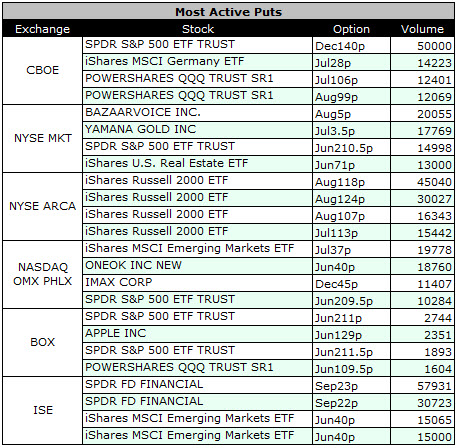458x448 pixels.
Task: Click the ONEOK INC NEW stock cell
Action: [x=197, y=266]
